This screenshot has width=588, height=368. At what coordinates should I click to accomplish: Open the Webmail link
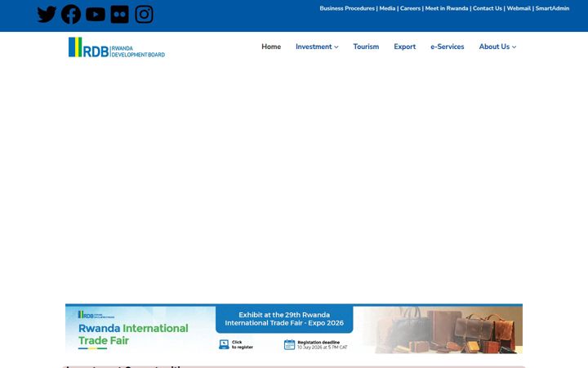coord(519,8)
